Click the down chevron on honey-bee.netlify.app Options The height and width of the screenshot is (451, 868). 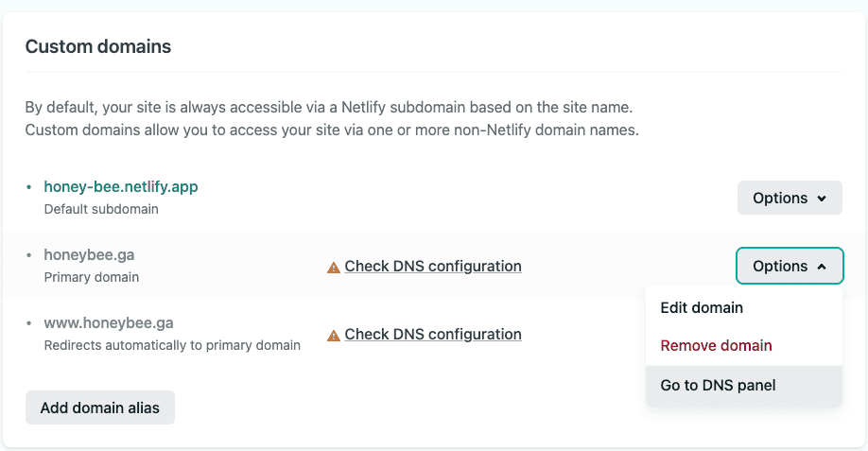pos(822,199)
